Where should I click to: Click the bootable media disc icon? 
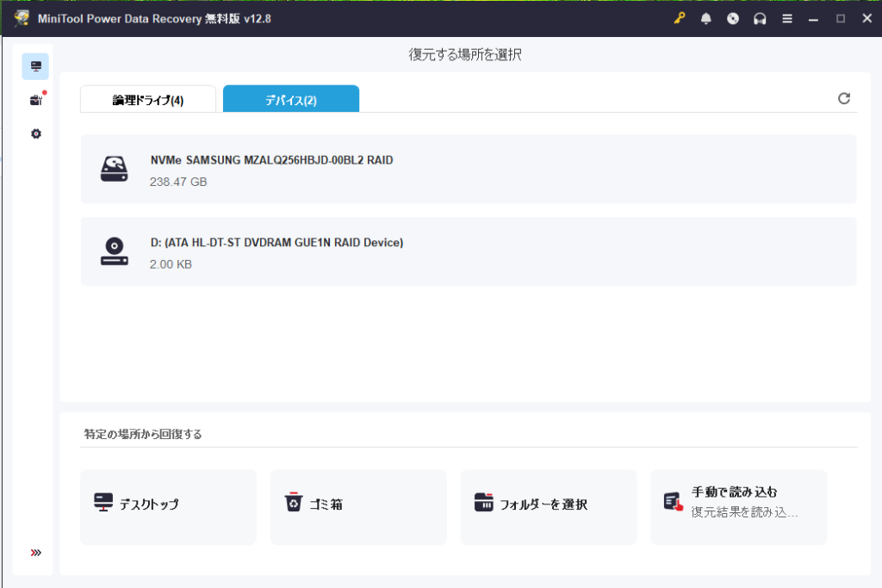tap(733, 19)
